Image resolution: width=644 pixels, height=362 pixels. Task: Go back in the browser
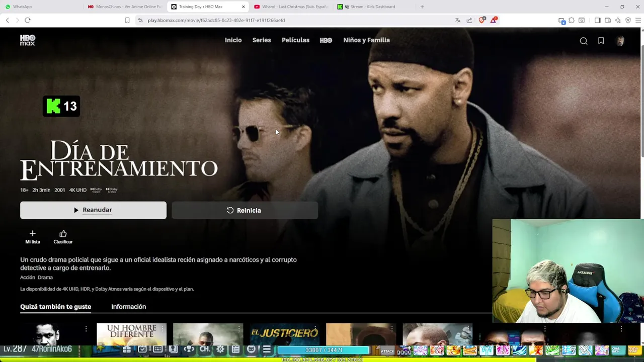(x=8, y=20)
